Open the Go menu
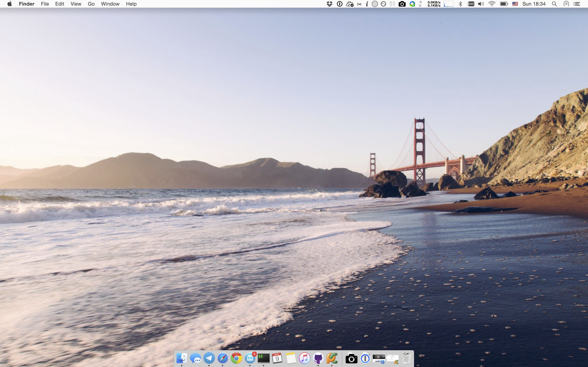 click(91, 4)
